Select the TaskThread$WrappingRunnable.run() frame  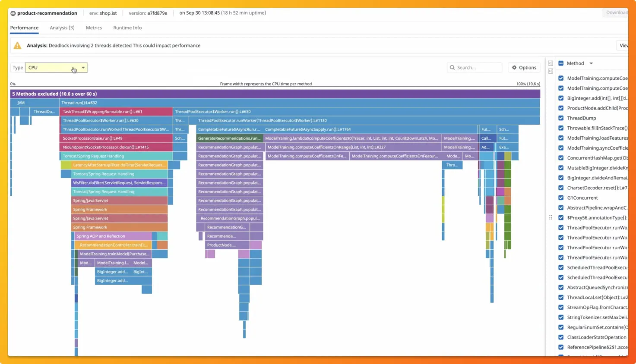(116, 112)
